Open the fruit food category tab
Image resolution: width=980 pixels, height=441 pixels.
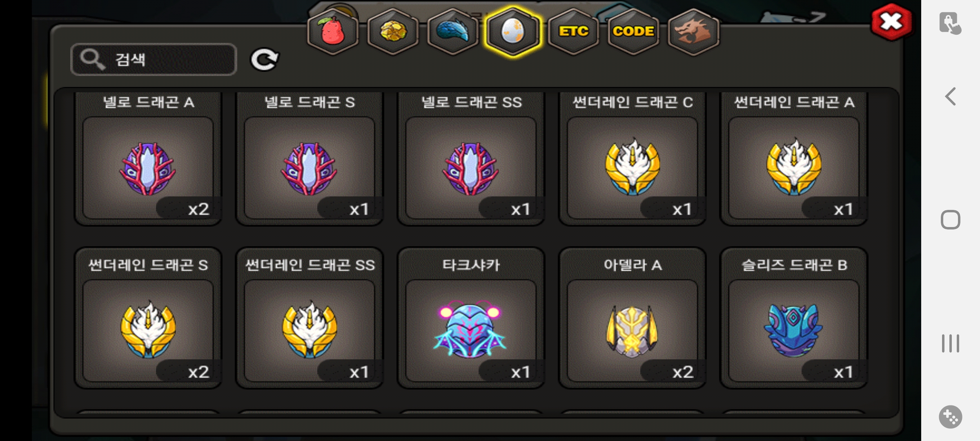(333, 31)
